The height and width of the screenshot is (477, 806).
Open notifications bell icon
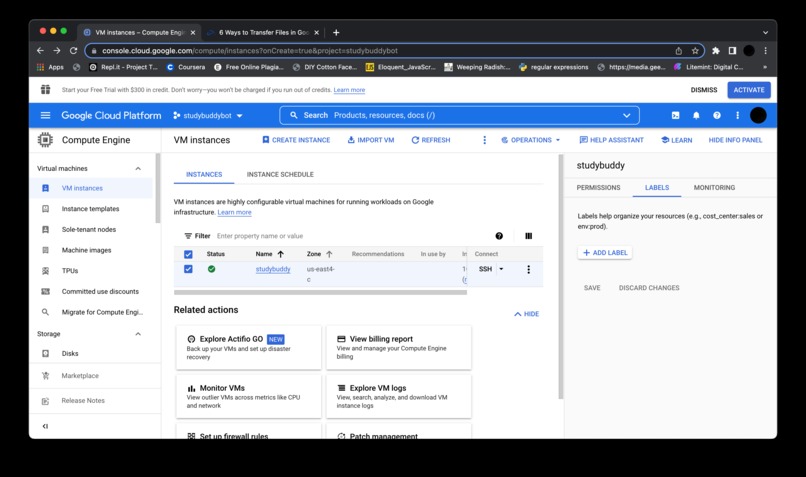click(x=696, y=115)
